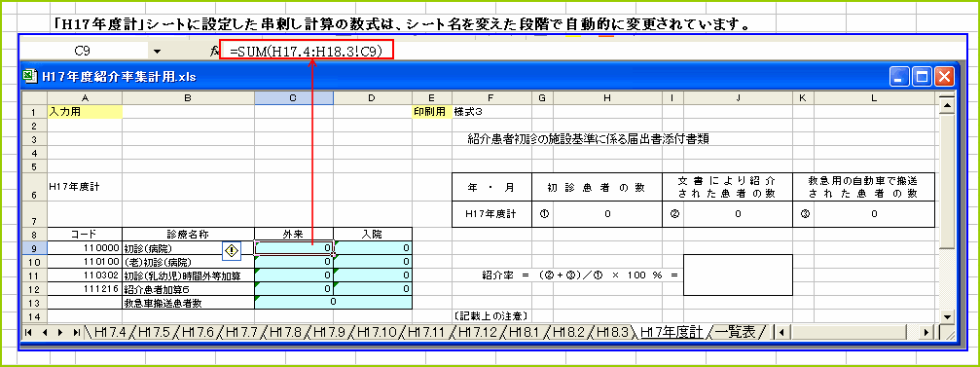
Task: Select row 9 header
Action: click(35, 249)
